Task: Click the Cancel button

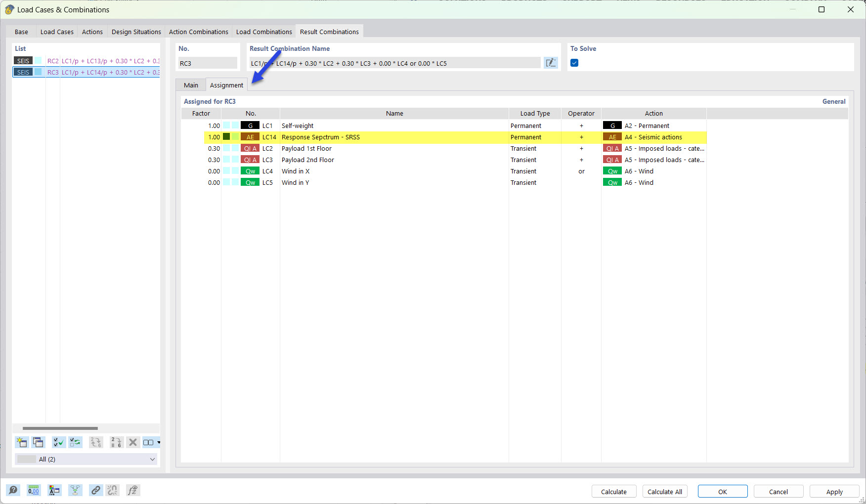Action: tap(779, 492)
